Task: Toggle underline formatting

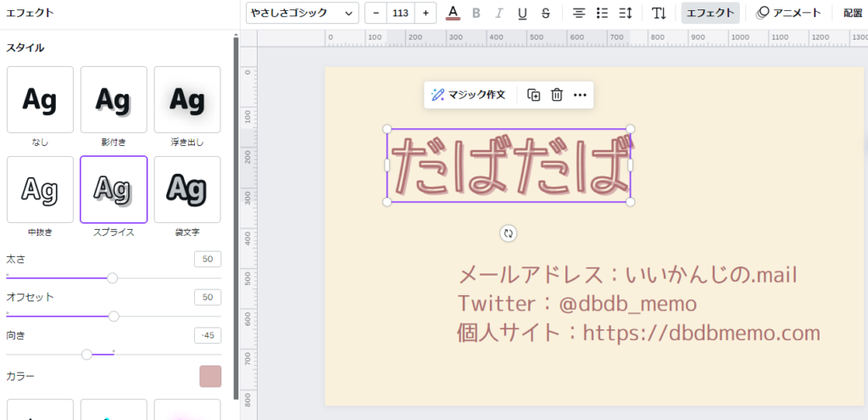Action: click(522, 13)
